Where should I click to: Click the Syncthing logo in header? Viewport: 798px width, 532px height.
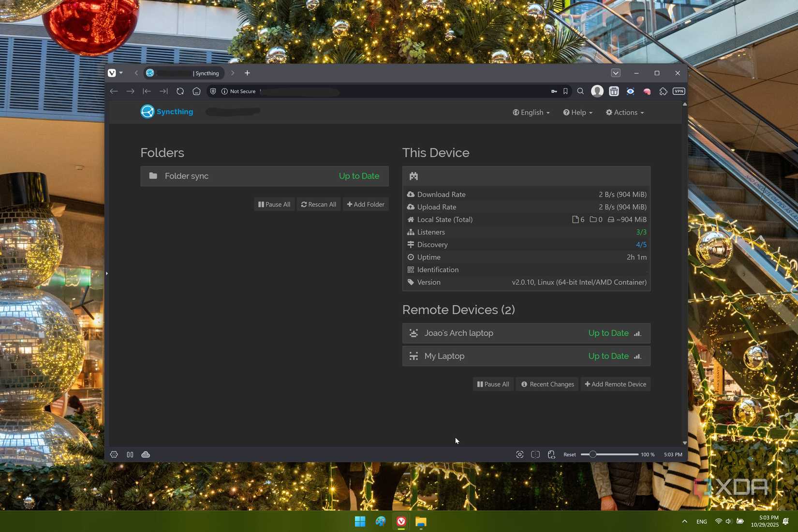click(167, 112)
